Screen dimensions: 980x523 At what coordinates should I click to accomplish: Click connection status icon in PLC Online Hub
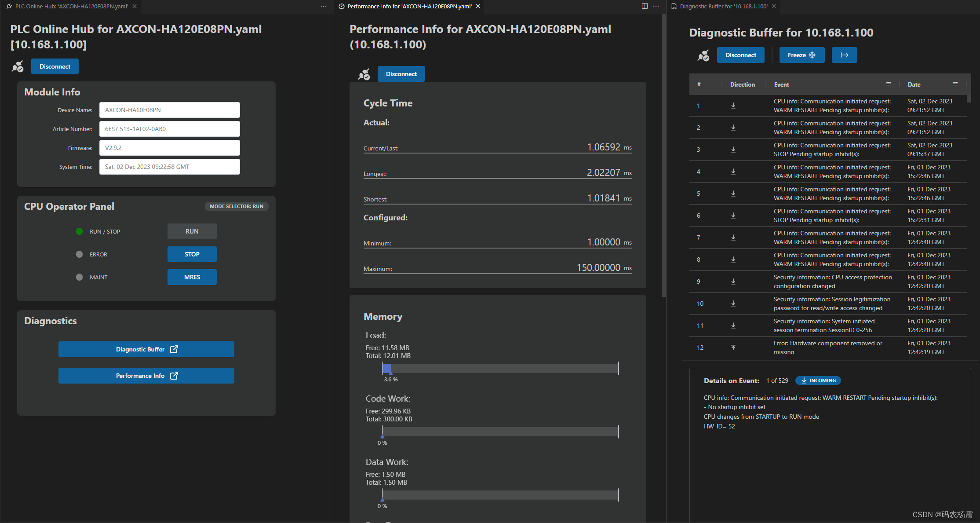tap(18, 67)
